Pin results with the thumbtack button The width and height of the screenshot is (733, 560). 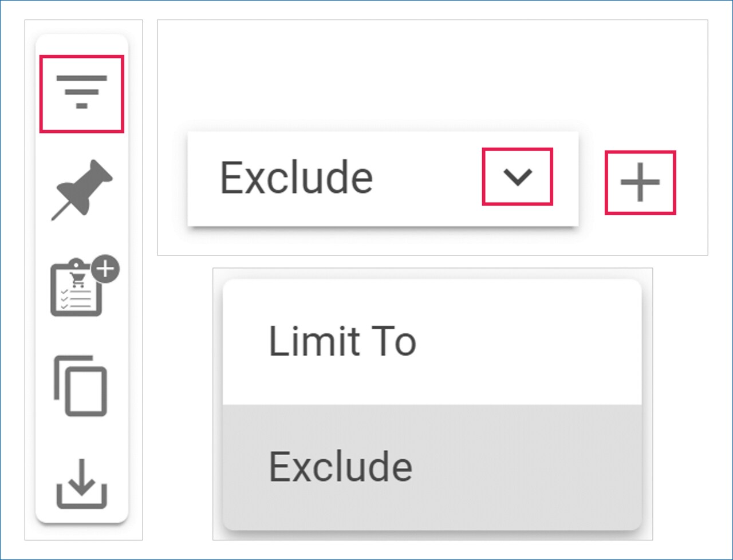pos(82,190)
